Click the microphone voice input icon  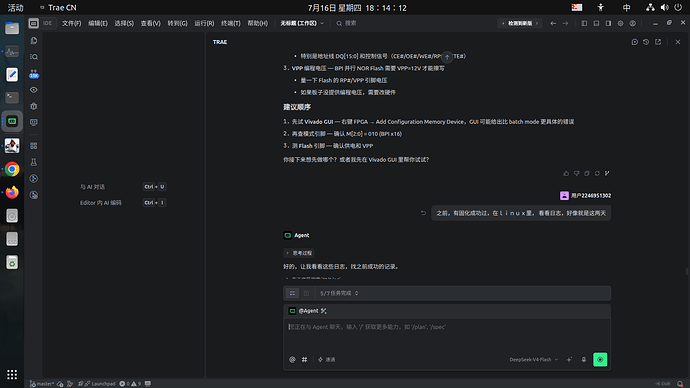coord(584,359)
